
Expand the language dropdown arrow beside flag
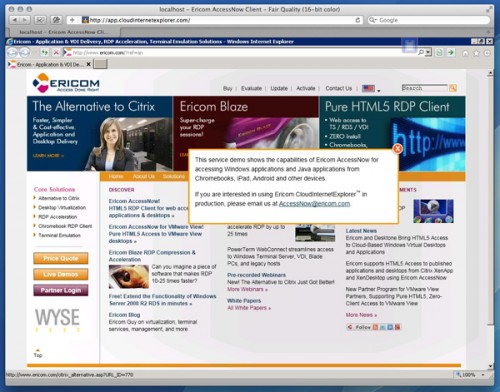tap(379, 90)
